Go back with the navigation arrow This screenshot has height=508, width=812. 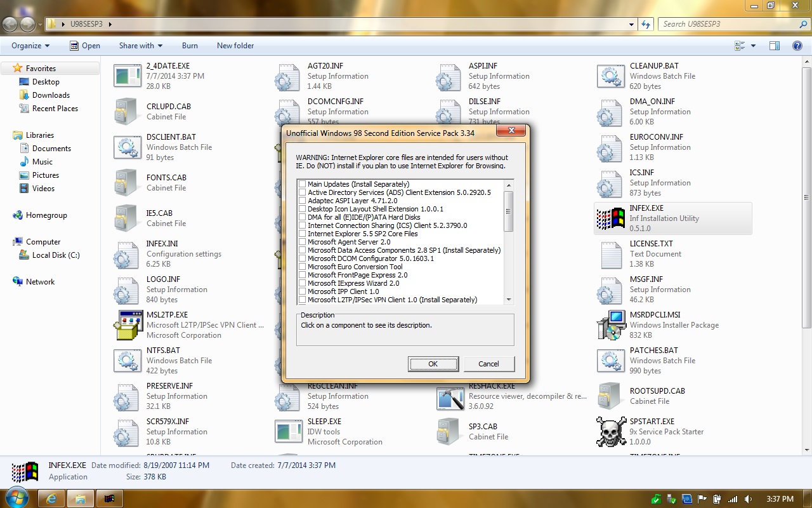tap(10, 24)
